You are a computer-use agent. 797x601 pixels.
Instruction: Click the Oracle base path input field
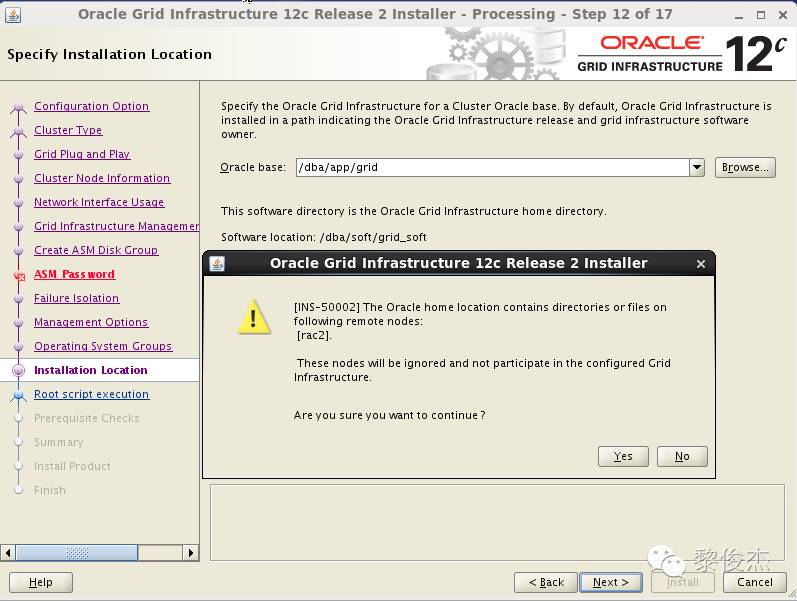(493, 167)
